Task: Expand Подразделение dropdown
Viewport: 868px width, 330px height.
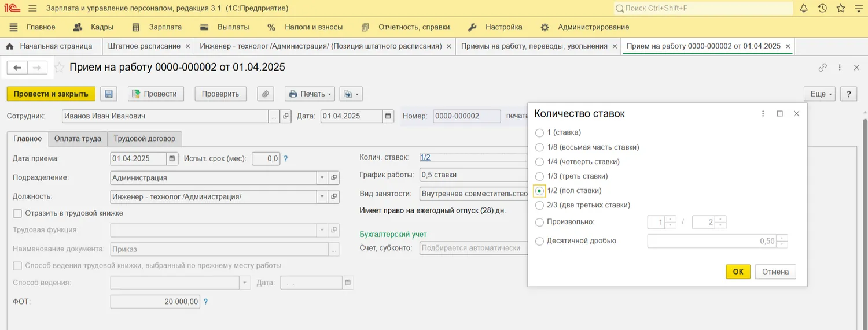Action: (322, 178)
